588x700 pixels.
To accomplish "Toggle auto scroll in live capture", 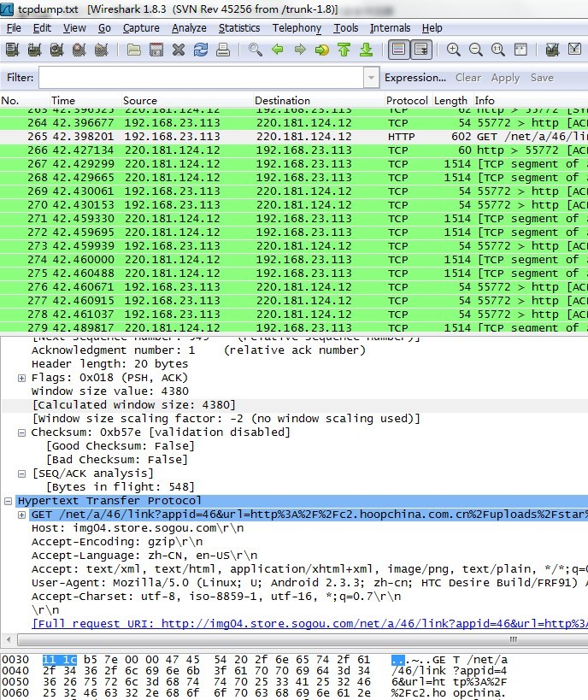I will click(421, 50).
